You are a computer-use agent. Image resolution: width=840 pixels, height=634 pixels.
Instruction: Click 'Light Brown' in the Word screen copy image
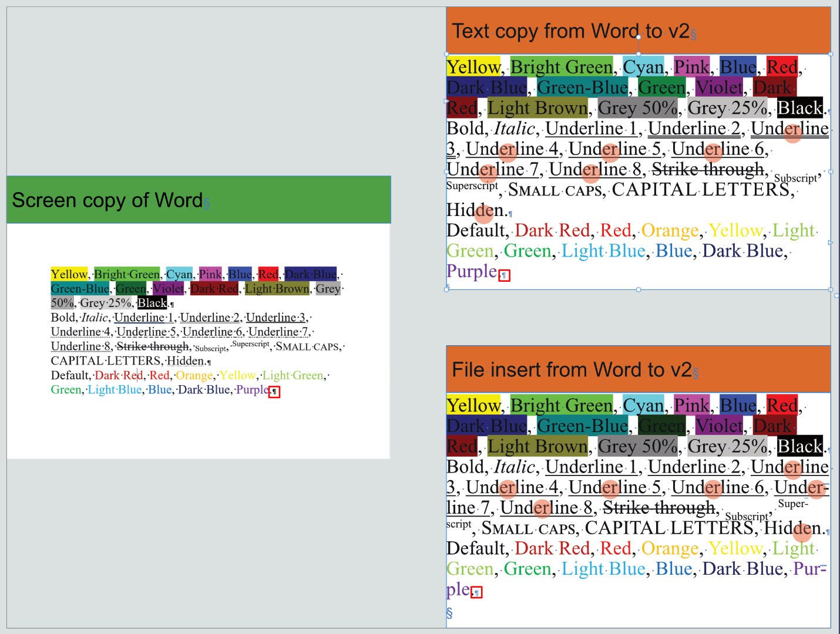pos(277,288)
